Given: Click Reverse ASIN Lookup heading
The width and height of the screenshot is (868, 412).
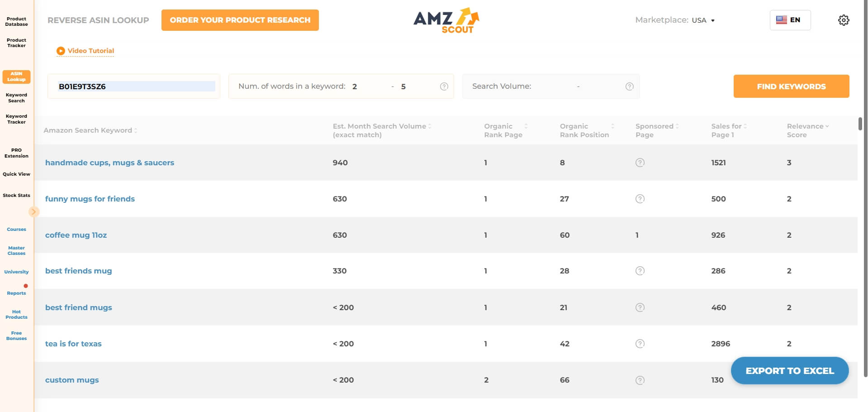Looking at the screenshot, I should (x=98, y=20).
